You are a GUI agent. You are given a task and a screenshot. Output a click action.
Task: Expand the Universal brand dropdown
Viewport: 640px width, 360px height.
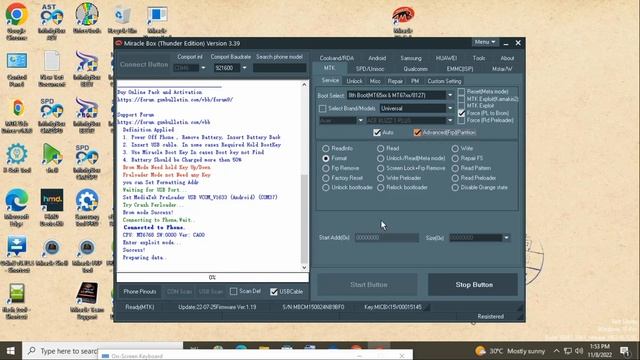(x=450, y=109)
